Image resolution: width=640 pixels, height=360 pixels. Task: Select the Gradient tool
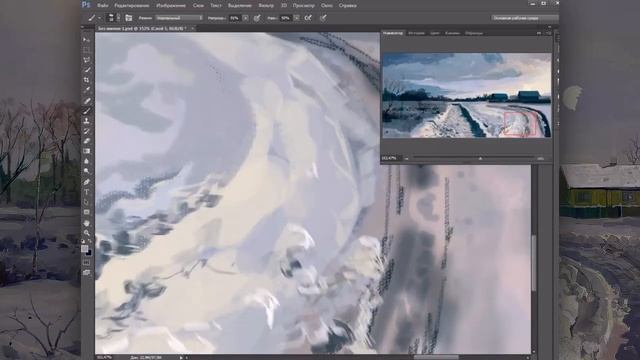coord(87,151)
